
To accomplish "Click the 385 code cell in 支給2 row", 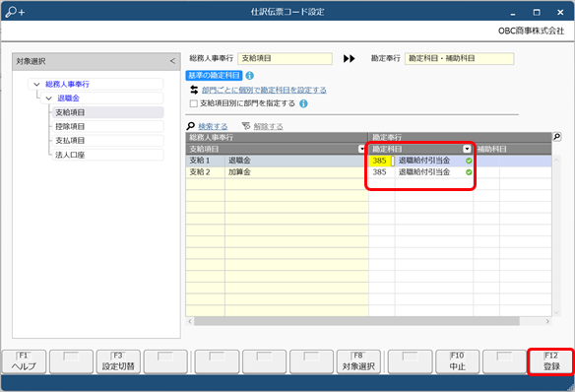I will pyautogui.click(x=381, y=172).
